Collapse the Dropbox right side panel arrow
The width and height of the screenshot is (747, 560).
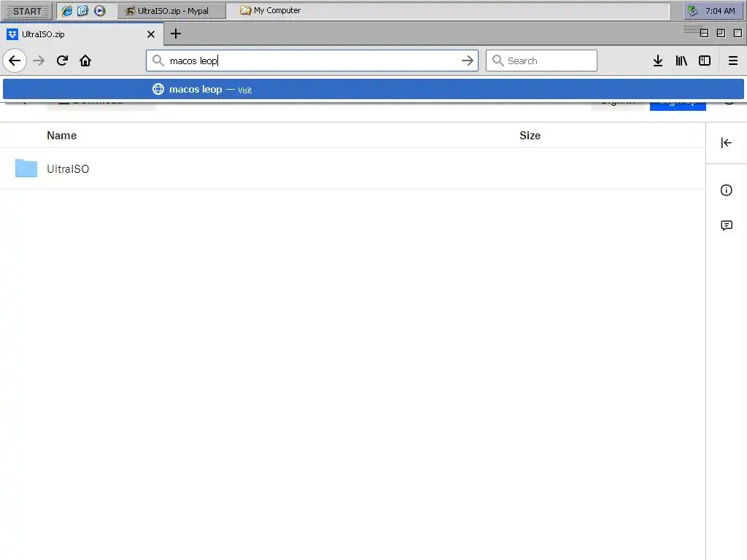(x=726, y=143)
